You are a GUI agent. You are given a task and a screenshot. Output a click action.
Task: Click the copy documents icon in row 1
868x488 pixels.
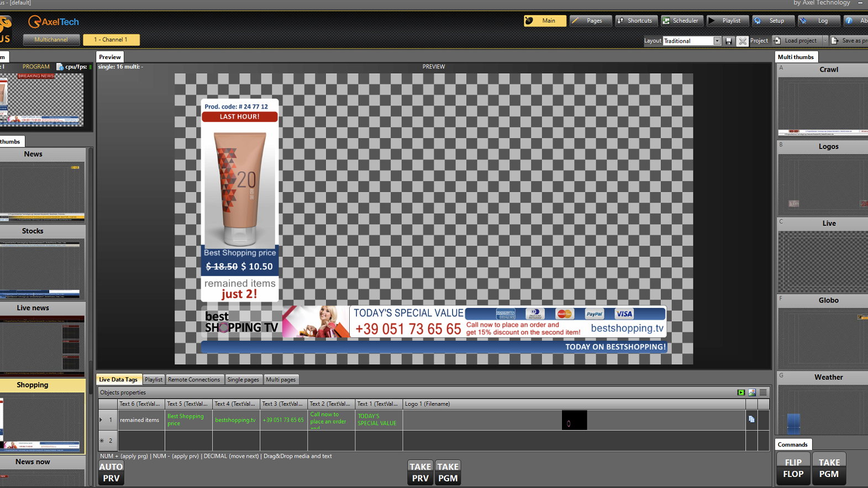(x=751, y=420)
